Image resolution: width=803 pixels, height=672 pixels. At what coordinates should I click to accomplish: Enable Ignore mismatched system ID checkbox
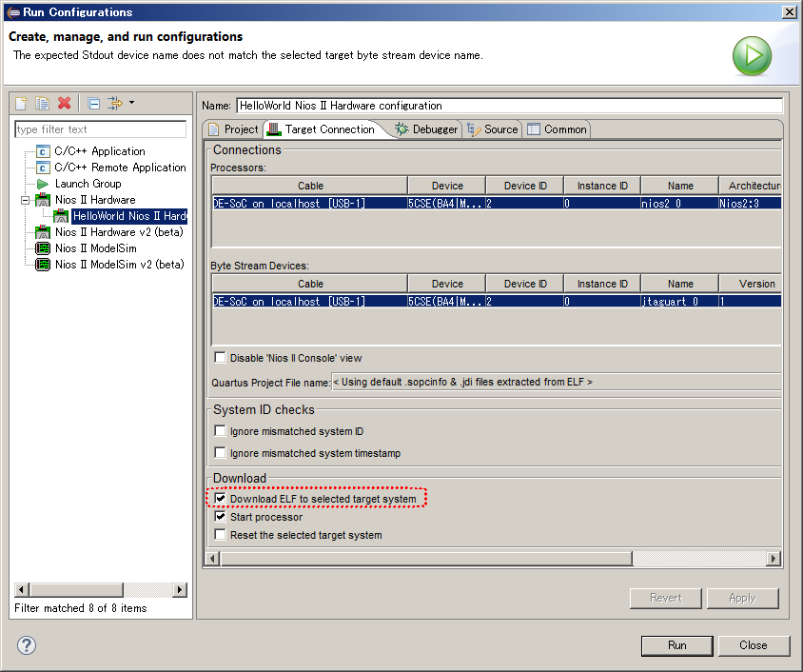tap(220, 431)
